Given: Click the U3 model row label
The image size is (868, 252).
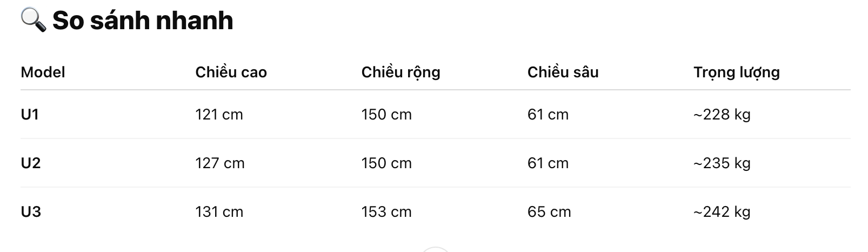Looking at the screenshot, I should click(x=31, y=212).
